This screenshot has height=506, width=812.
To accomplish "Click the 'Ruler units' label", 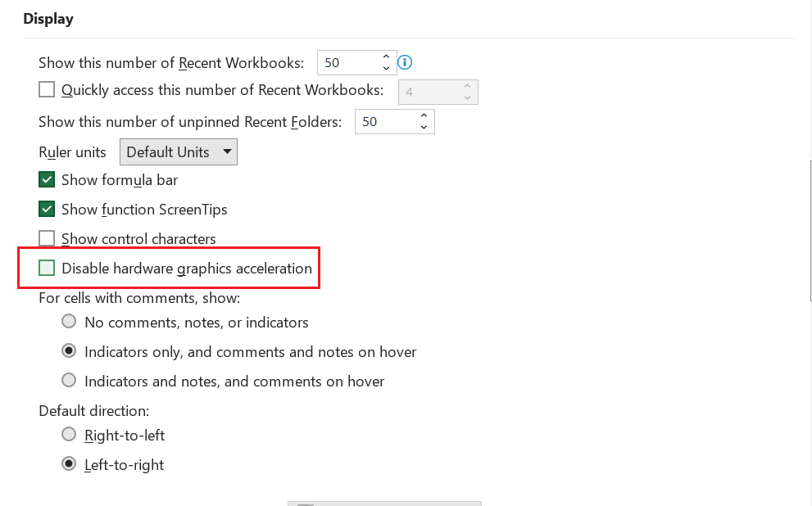I will tap(72, 152).
